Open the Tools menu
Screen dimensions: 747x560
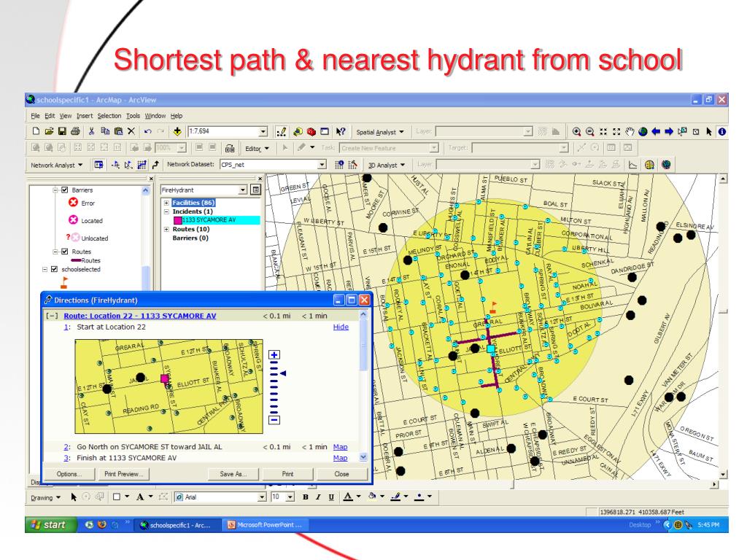pos(133,116)
